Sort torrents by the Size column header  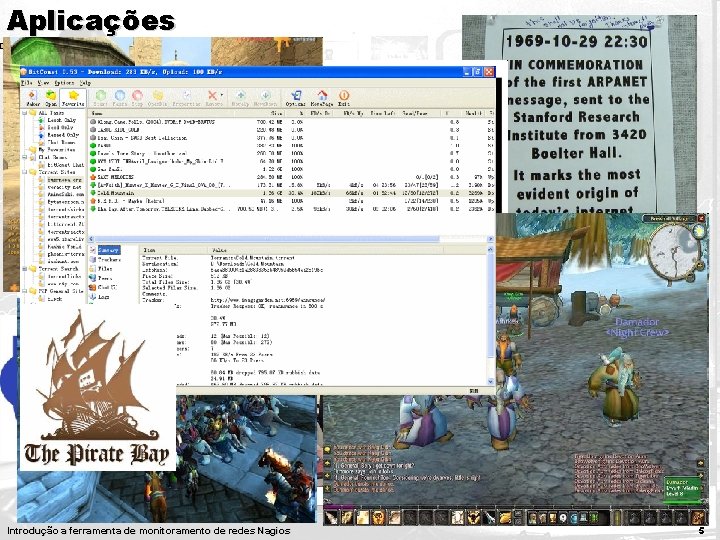click(269, 113)
